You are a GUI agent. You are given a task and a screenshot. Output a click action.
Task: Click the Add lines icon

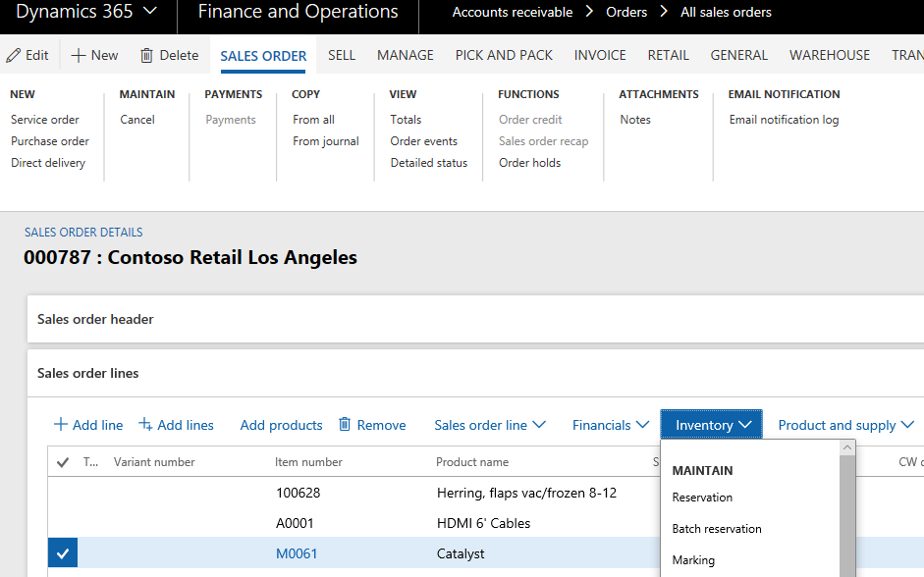[x=145, y=425]
